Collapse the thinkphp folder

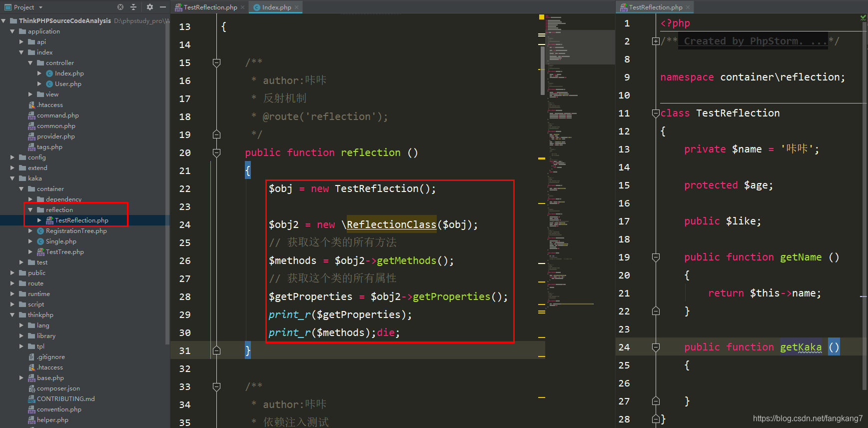click(x=12, y=315)
